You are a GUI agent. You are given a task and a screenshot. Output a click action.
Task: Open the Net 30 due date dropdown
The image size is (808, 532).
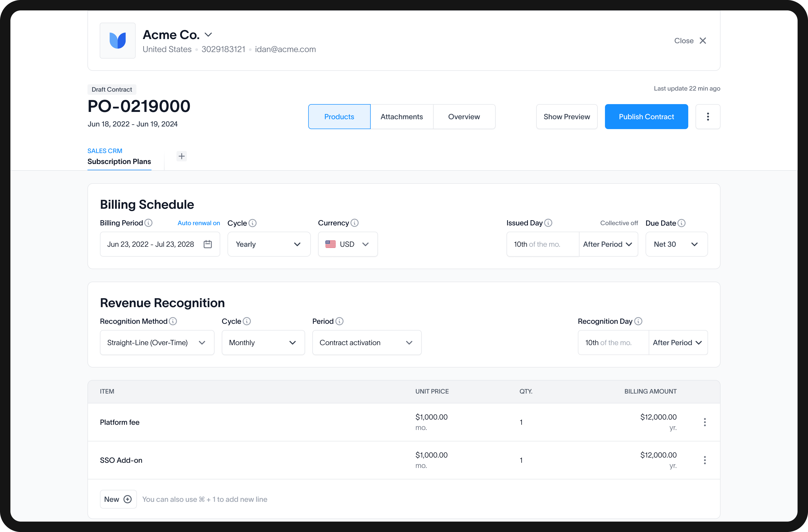[676, 244]
